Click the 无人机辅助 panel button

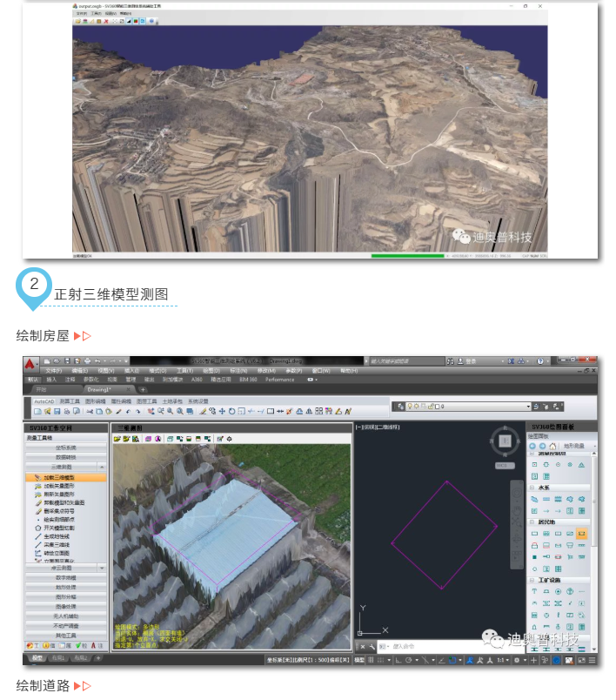pos(66,616)
